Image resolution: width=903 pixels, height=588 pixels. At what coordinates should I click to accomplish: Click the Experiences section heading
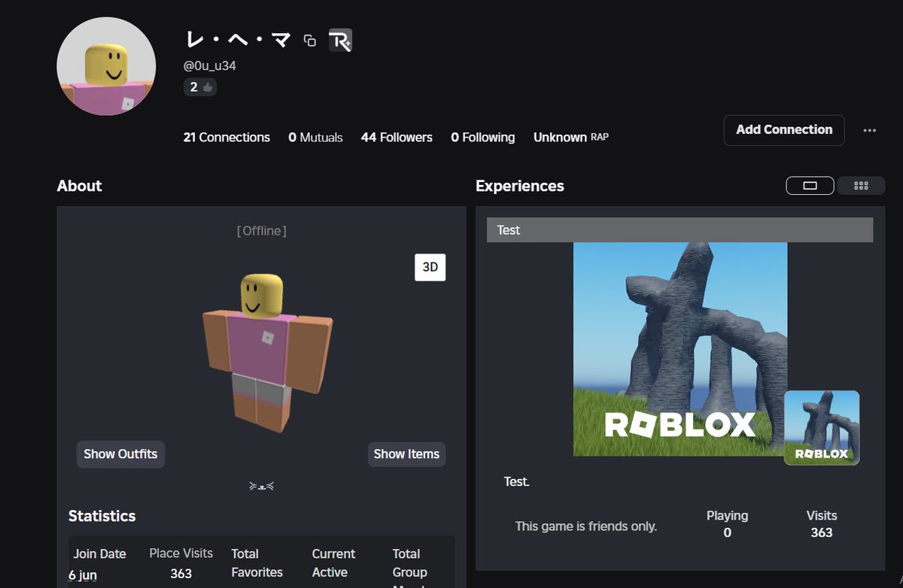[520, 186]
